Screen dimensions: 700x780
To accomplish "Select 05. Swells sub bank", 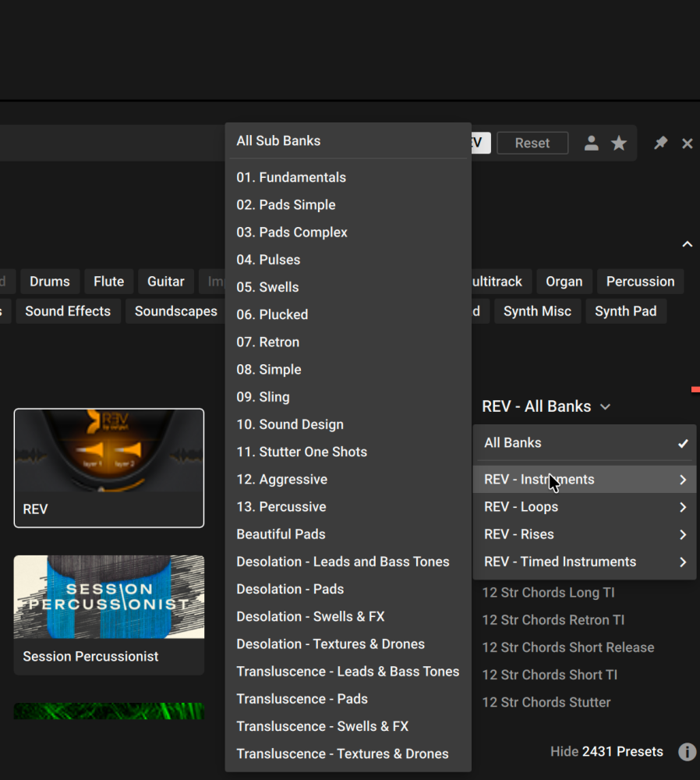I will (348, 287).
